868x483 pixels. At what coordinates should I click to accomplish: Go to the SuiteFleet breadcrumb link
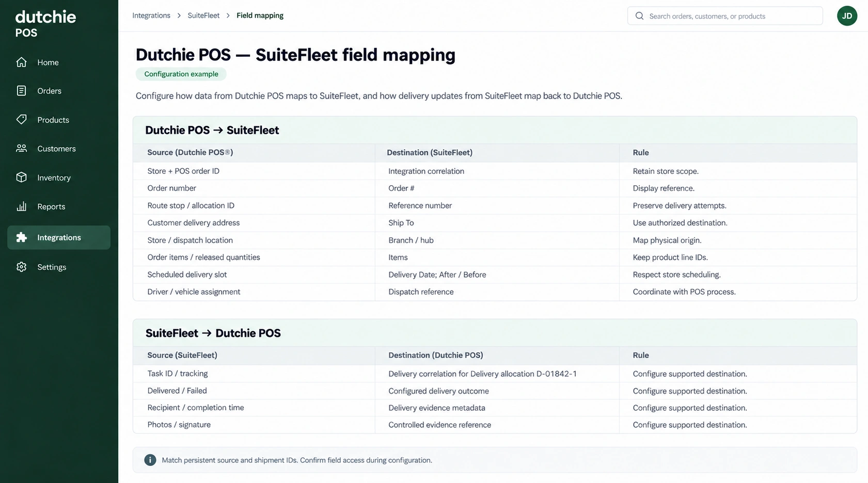tap(203, 15)
